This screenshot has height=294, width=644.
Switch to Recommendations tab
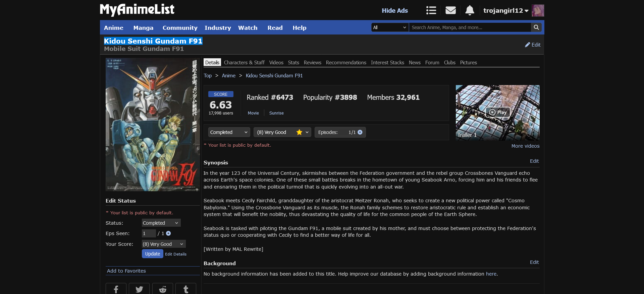(346, 63)
